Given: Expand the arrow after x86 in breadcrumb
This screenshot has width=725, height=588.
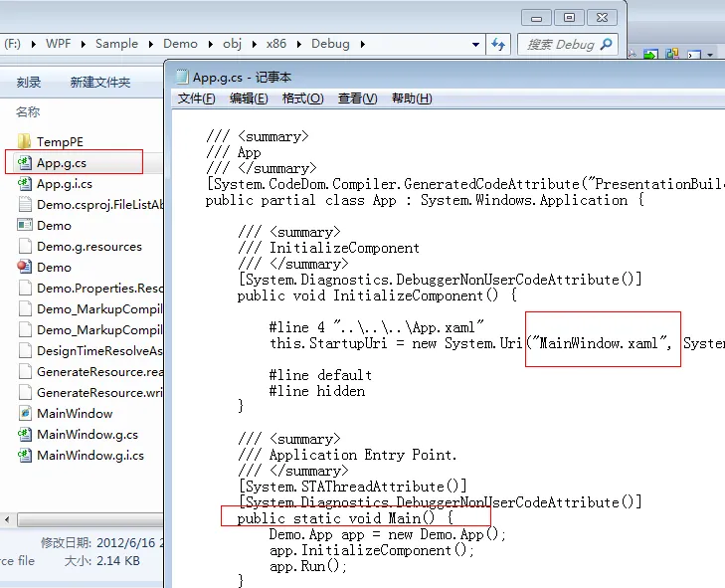Looking at the screenshot, I should [x=299, y=44].
